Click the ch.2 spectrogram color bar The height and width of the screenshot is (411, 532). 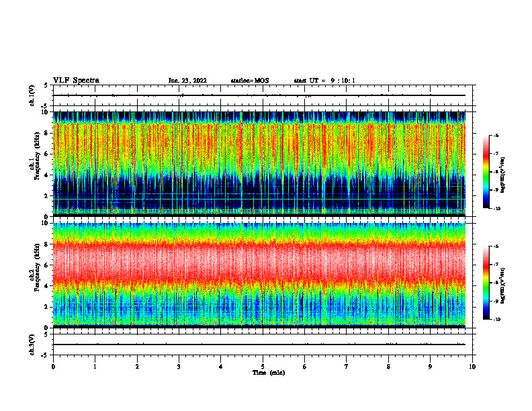click(486, 283)
